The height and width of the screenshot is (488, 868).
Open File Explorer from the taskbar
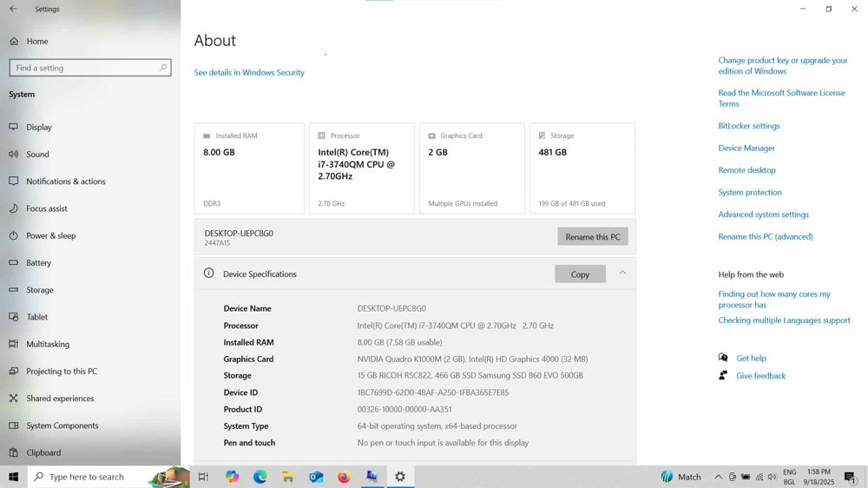pos(288,477)
